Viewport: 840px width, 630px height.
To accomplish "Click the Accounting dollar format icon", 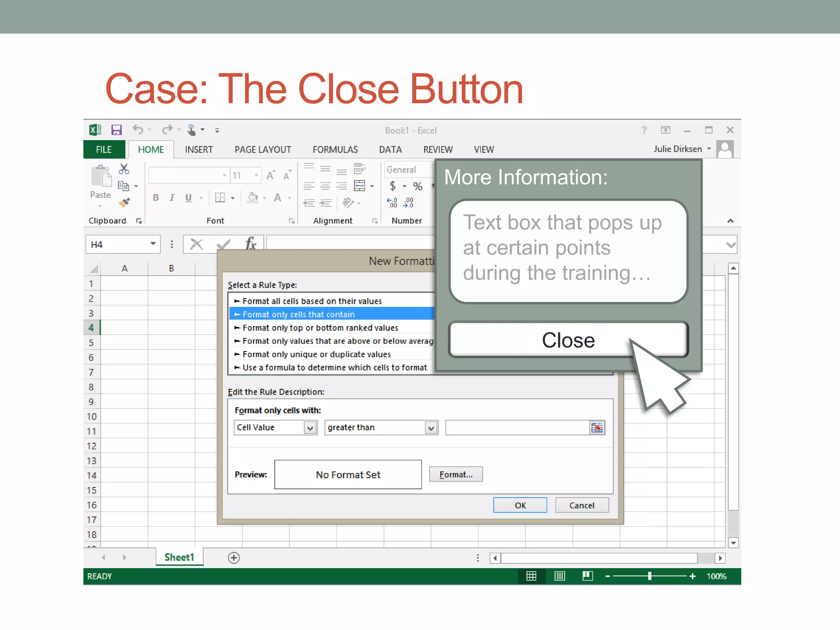I will pos(393,186).
